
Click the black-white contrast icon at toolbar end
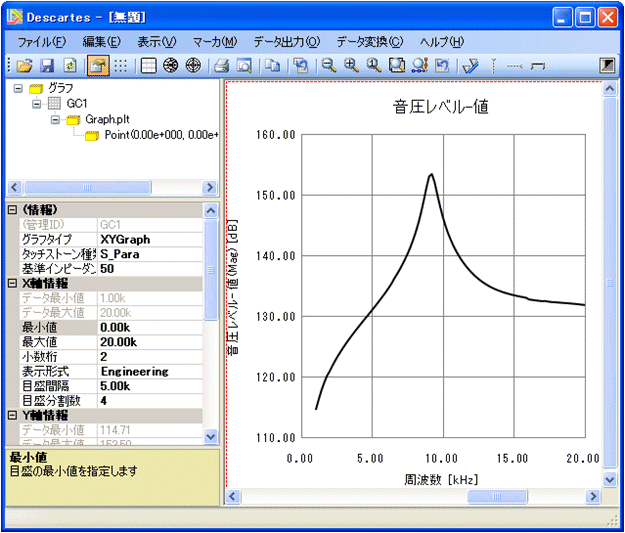point(607,66)
